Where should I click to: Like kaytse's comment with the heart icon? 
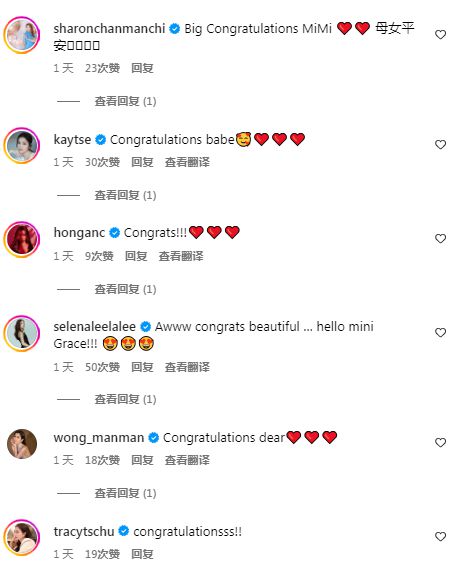tap(440, 145)
